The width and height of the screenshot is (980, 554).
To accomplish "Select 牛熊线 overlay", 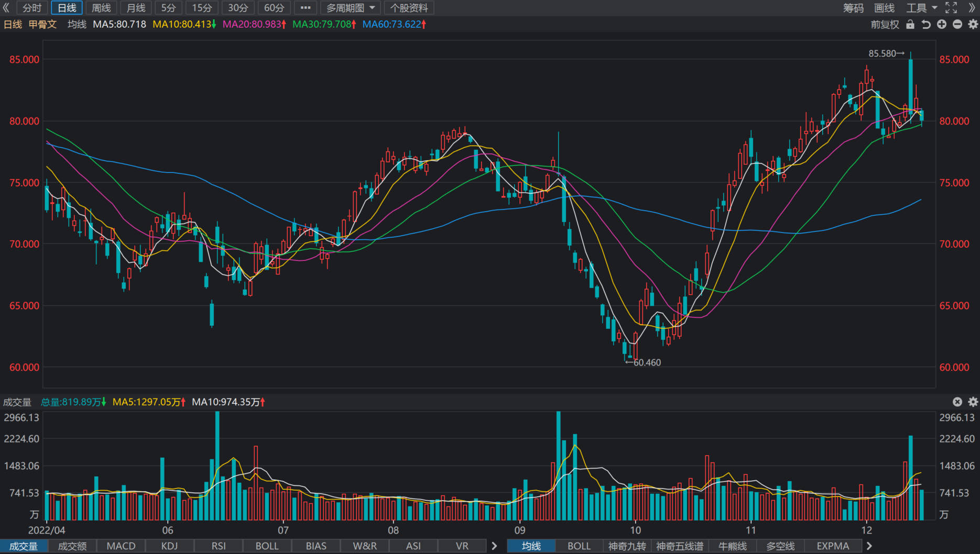I will (733, 546).
